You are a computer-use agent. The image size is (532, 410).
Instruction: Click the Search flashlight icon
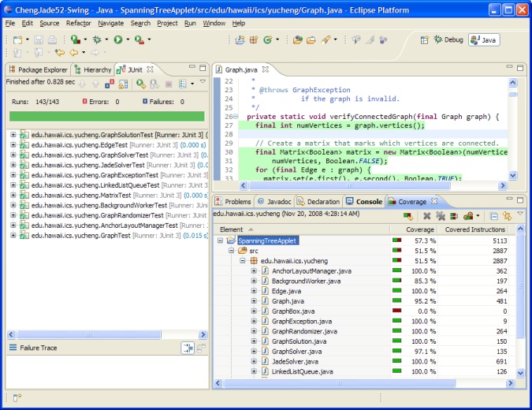tap(326, 40)
